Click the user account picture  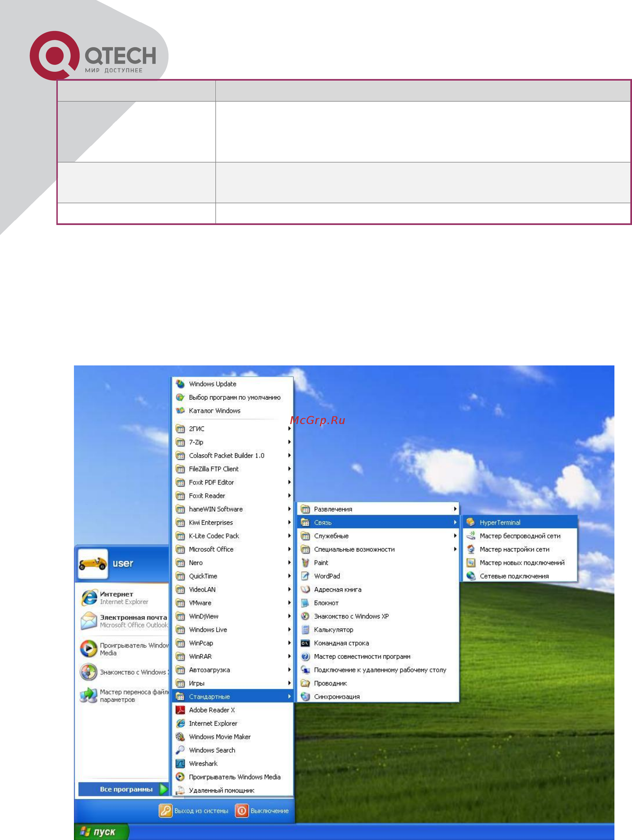(x=93, y=564)
